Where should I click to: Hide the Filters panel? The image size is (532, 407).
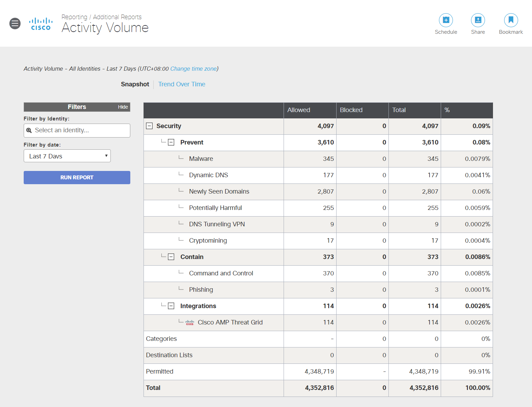point(123,107)
